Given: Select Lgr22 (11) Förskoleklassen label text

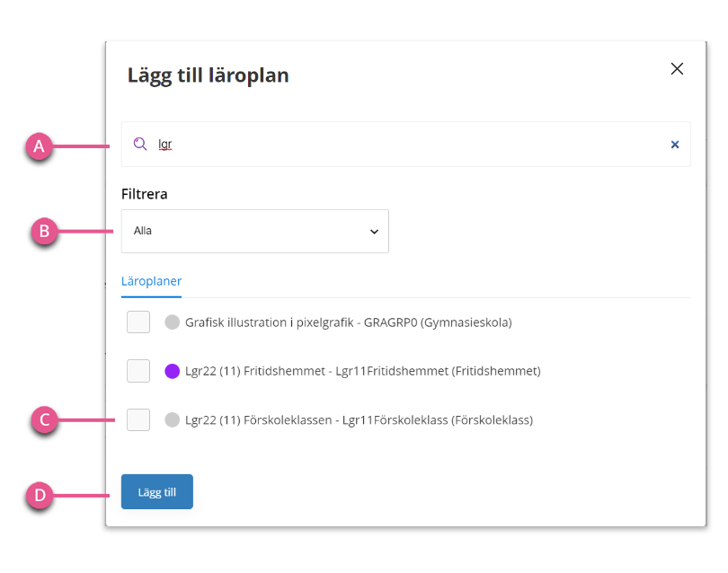Looking at the screenshot, I should (x=359, y=420).
